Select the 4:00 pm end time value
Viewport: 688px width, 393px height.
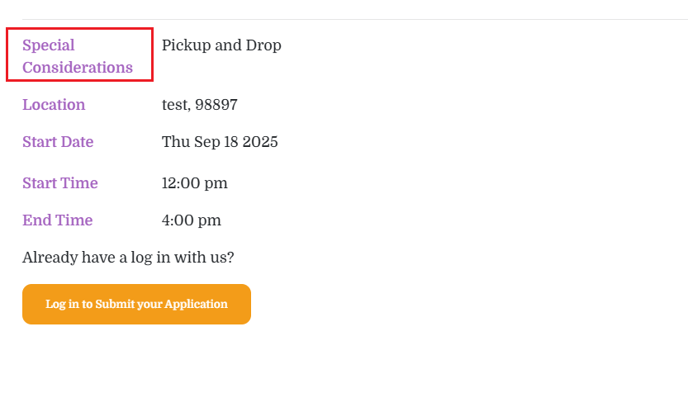click(191, 221)
